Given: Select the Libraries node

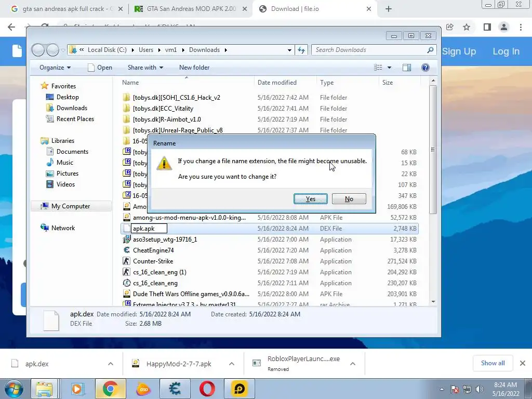Looking at the screenshot, I should point(62,140).
